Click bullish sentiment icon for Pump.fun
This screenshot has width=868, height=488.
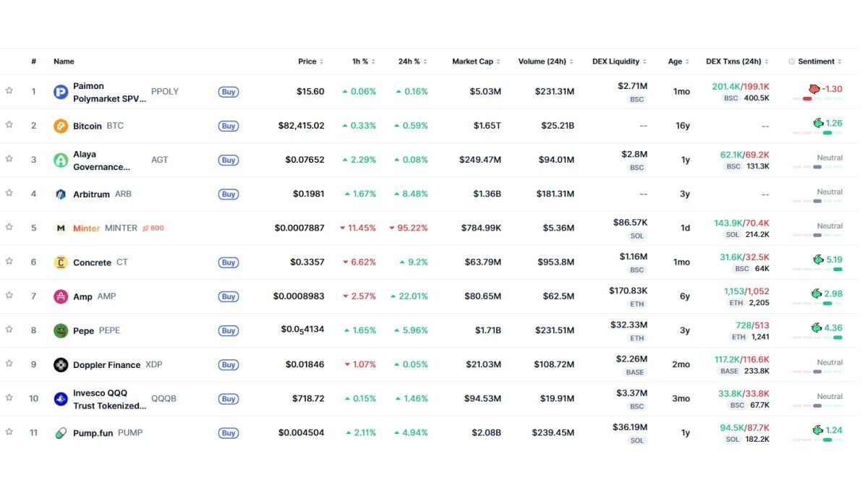[x=818, y=430]
